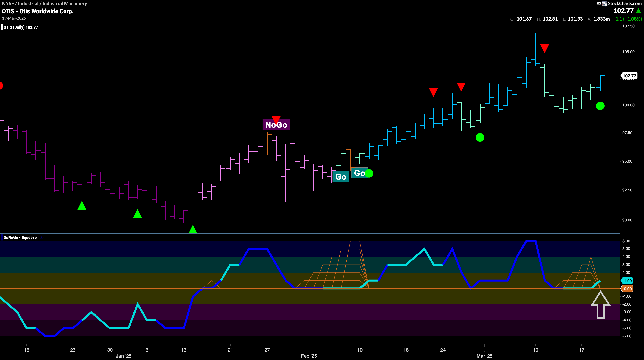Click the 97.50 price axis label
644x360 pixels.
[628, 133]
